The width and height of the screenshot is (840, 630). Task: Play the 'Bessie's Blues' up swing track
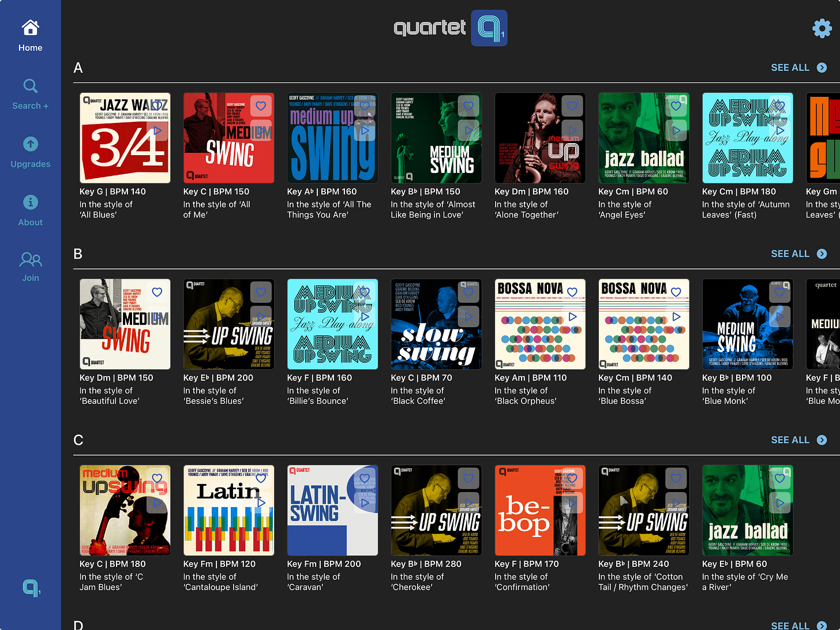(x=261, y=317)
